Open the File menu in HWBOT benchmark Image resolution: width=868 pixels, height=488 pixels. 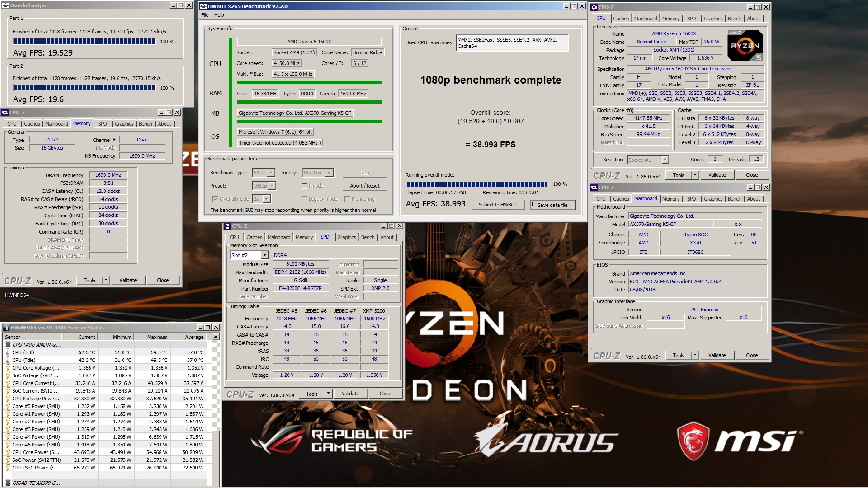(x=205, y=15)
